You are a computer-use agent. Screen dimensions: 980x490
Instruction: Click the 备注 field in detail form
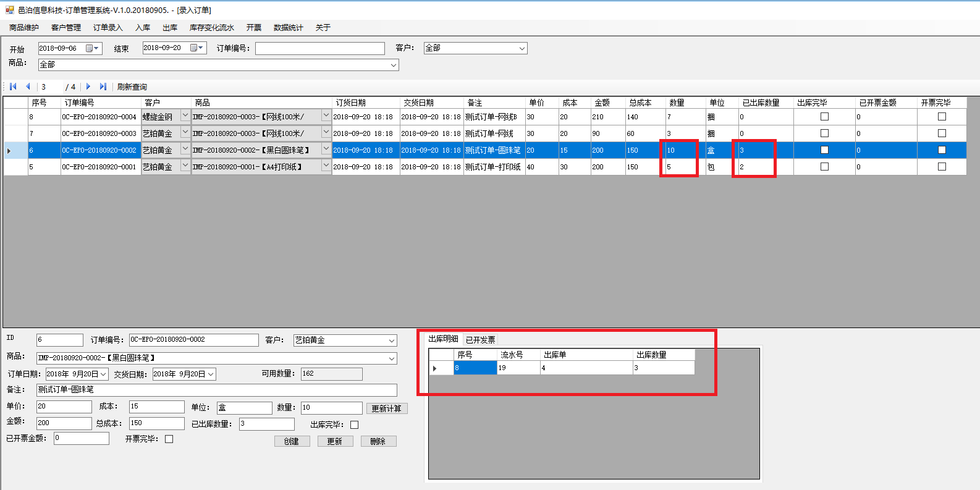217,390
